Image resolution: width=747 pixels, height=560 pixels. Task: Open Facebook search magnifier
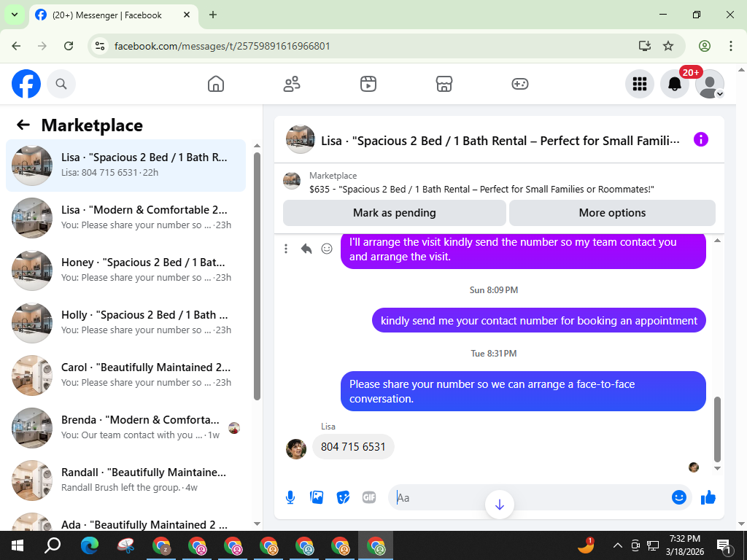click(61, 84)
